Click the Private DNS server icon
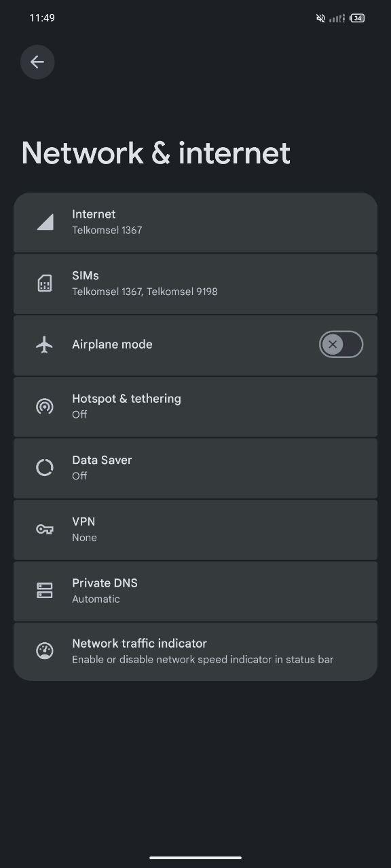 coord(45,591)
